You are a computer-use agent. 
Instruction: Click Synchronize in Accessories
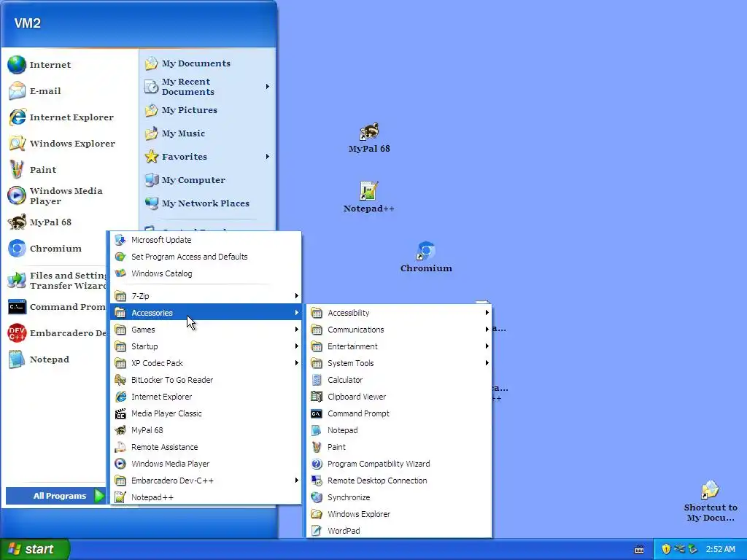(x=398, y=497)
